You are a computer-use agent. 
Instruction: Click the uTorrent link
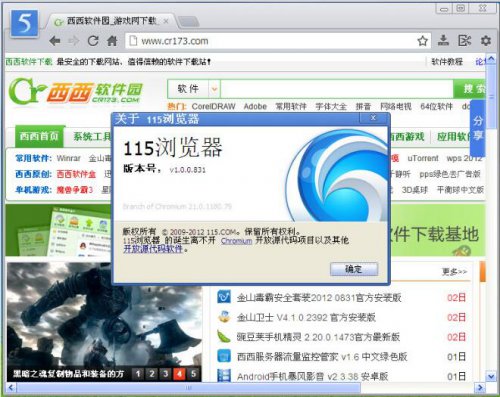423,158
